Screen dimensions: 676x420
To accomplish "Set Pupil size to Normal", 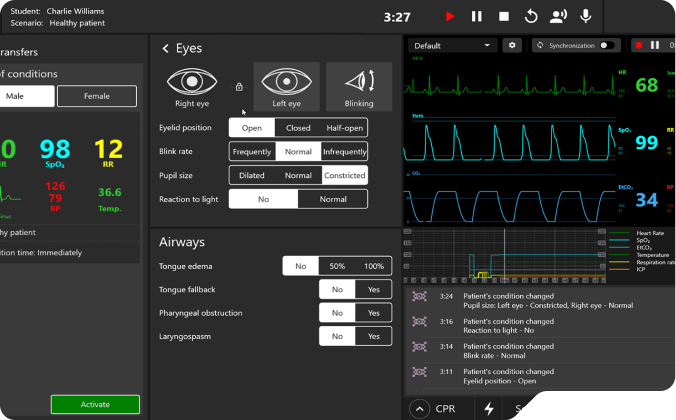I will pos(298,176).
